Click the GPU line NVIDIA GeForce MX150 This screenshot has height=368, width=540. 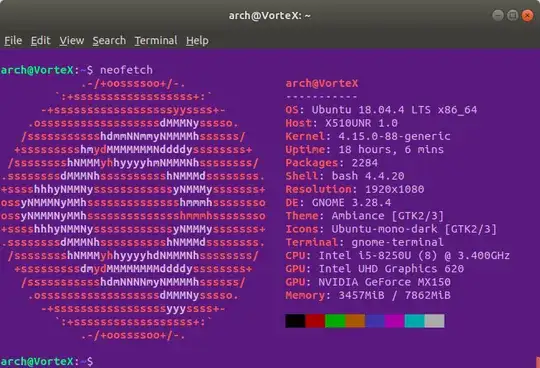[368, 282]
